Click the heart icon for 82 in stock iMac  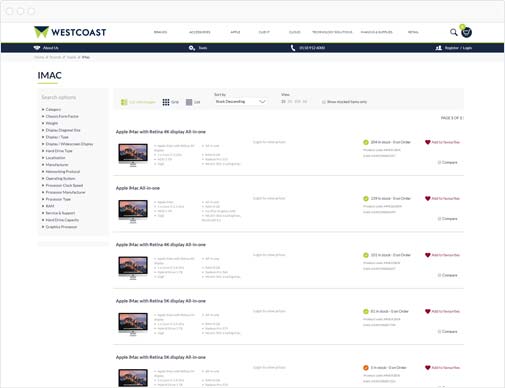pyautogui.click(x=428, y=311)
